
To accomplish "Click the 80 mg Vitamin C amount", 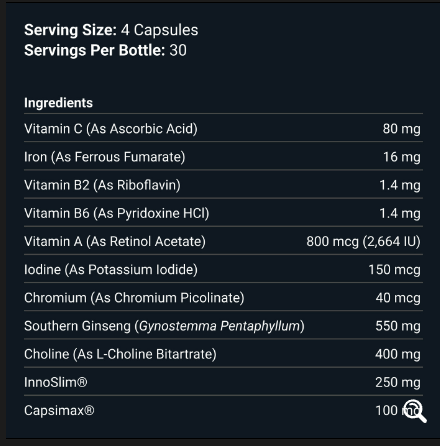I will tap(401, 128).
